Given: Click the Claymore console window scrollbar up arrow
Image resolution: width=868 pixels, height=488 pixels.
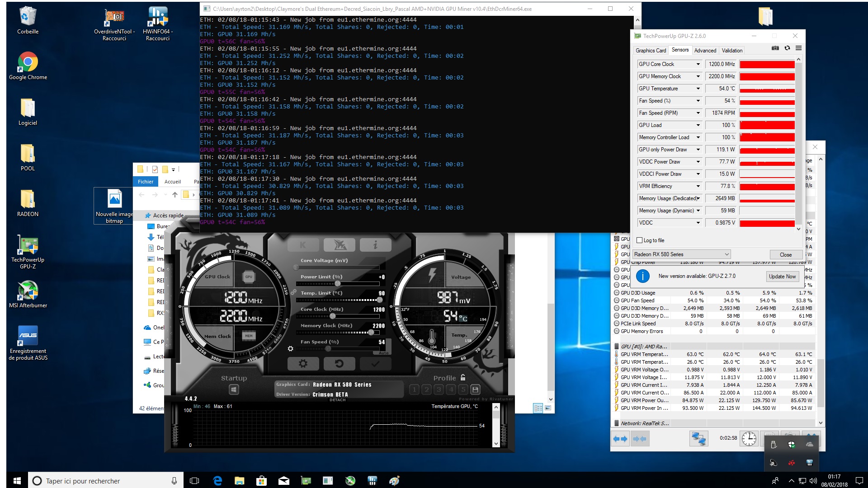Looking at the screenshot, I should tap(637, 20).
